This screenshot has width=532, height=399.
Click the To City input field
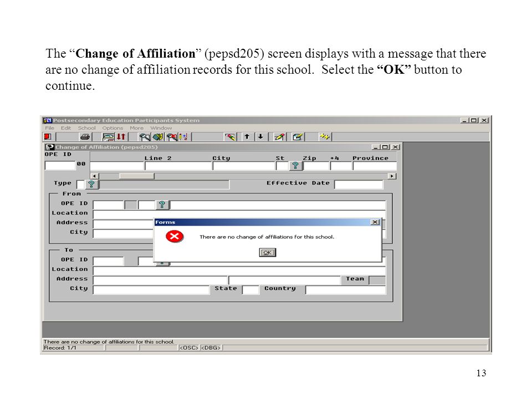(x=151, y=290)
